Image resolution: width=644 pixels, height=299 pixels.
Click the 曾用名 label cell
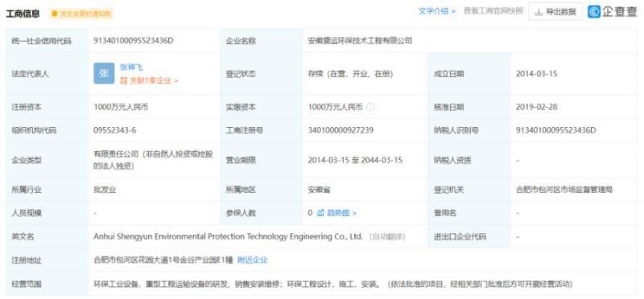coord(469,213)
